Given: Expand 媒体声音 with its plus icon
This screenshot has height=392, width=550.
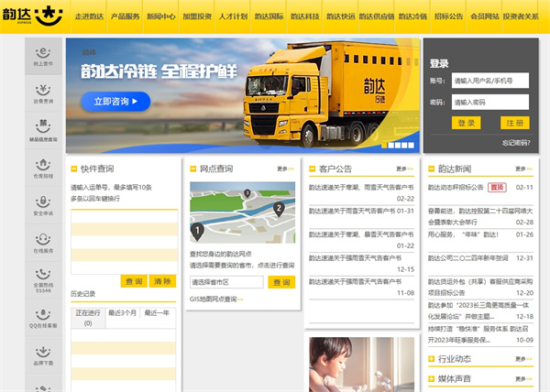Looking at the screenshot, I should coord(432,378).
